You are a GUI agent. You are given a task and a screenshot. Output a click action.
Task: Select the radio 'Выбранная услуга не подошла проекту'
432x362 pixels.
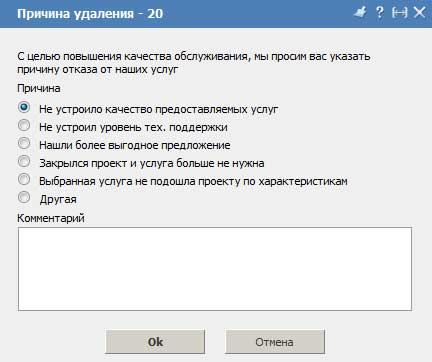24,179
